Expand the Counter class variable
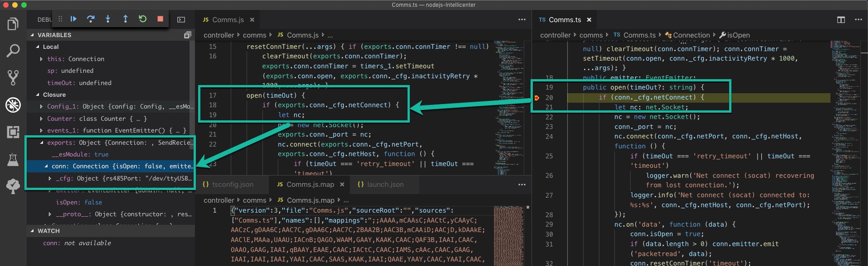Image resolution: width=868 pixels, height=266 pixels. coord(41,119)
